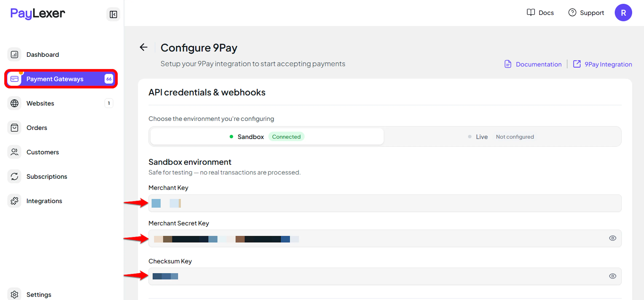
Task: Click the Payment Gateways count badge 66
Action: 109,79
